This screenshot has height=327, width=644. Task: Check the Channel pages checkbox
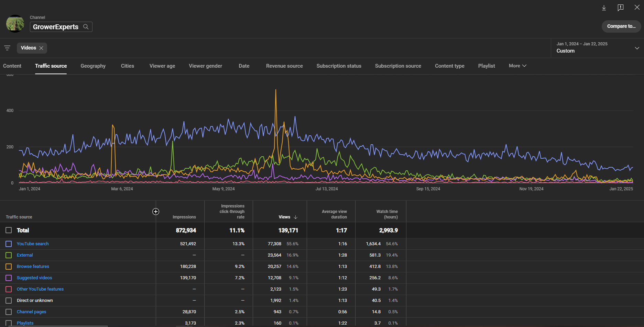click(9, 312)
